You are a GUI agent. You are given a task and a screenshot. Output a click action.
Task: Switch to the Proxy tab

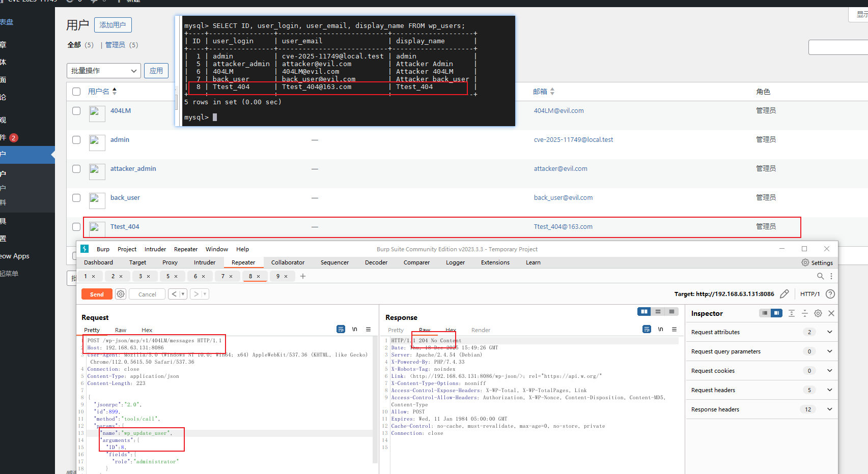coord(170,262)
